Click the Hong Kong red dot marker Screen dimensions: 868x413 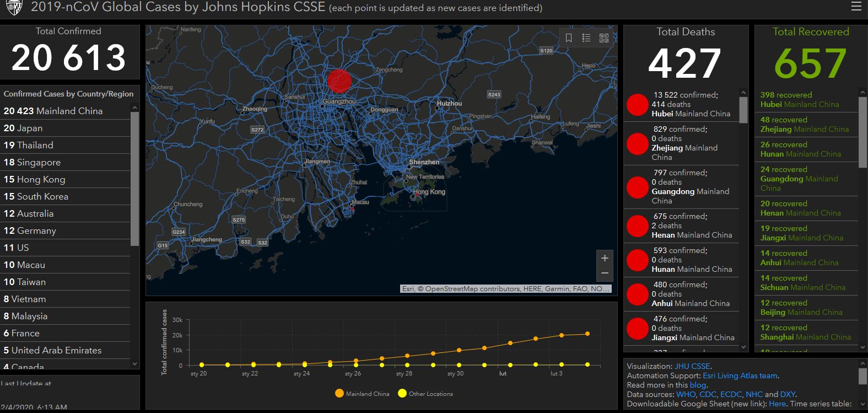pyautogui.click(x=417, y=194)
